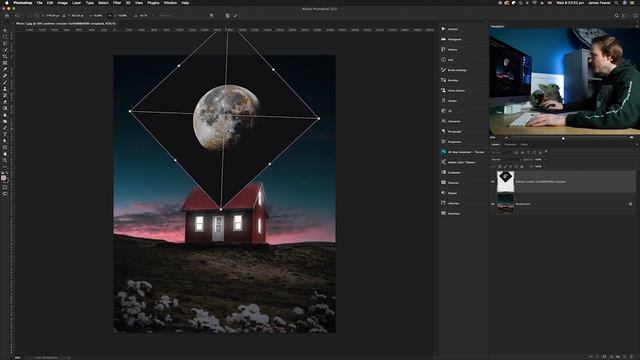Hide the moon smart object layer
The image size is (640, 360).
point(493,182)
